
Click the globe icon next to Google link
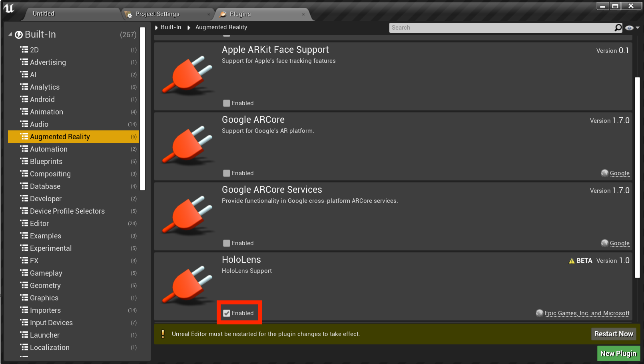point(604,173)
